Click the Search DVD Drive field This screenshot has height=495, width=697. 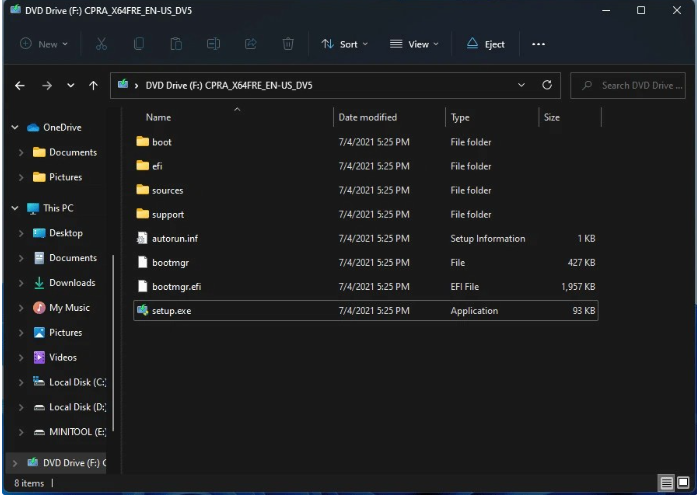(x=636, y=85)
